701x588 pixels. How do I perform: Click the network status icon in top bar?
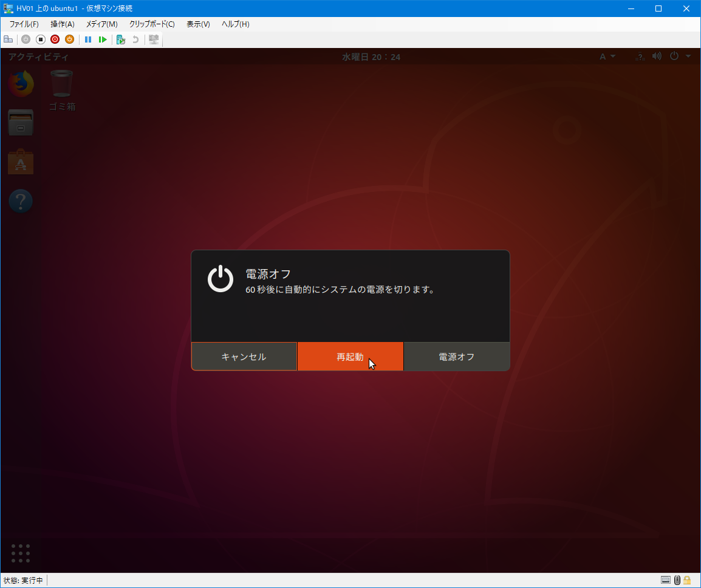click(640, 56)
